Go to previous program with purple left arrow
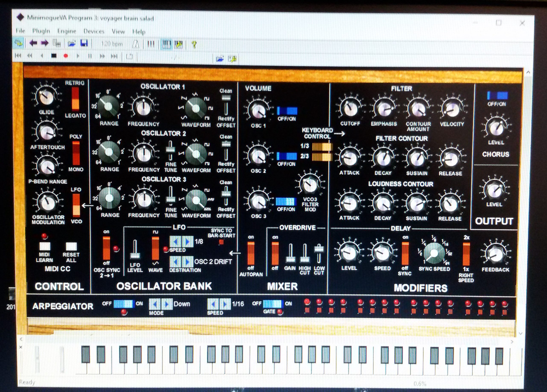 click(33, 43)
